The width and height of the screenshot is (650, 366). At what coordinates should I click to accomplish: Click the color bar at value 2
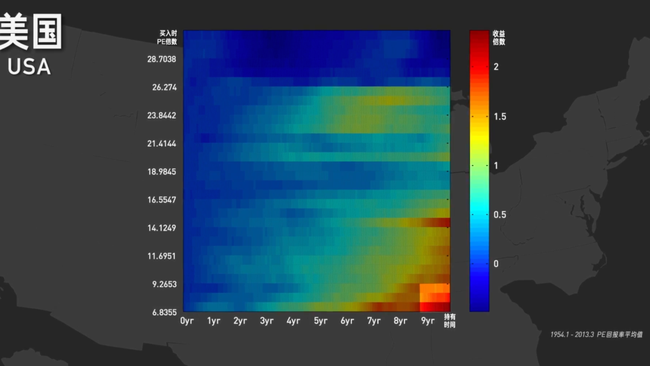coord(479,67)
